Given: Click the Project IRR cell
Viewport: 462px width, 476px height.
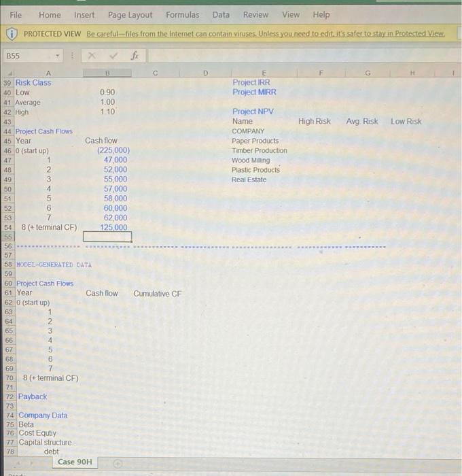Looking at the screenshot, I should coord(251,82).
